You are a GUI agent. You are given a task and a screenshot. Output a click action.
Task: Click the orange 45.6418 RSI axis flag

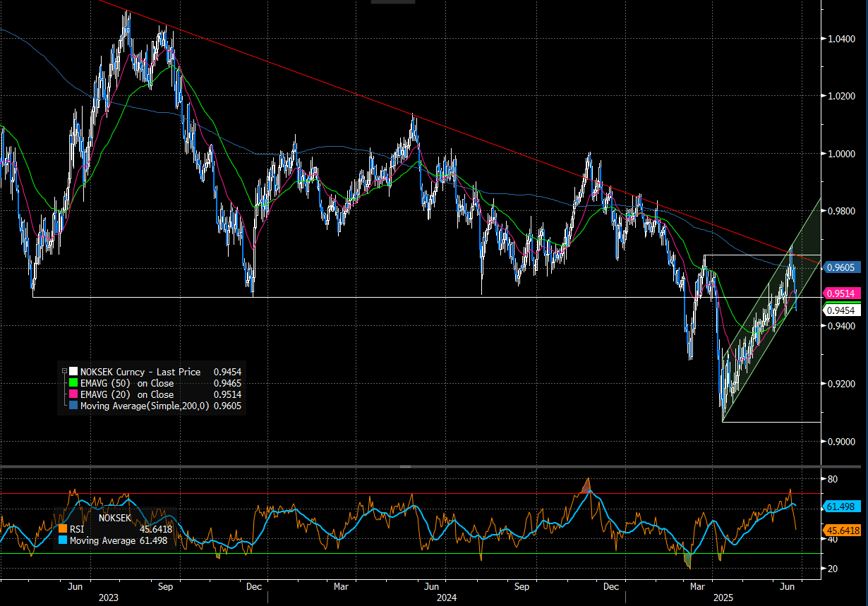841,531
